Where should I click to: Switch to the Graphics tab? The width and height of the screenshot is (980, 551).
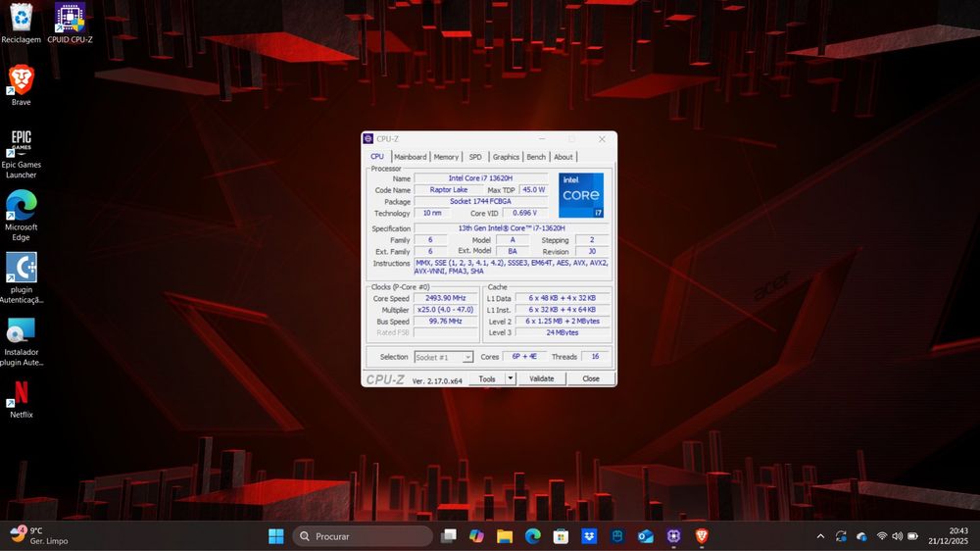(506, 157)
